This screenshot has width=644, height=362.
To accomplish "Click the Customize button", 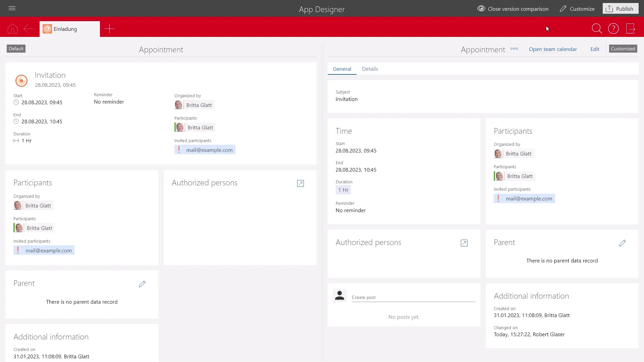I will point(577,9).
